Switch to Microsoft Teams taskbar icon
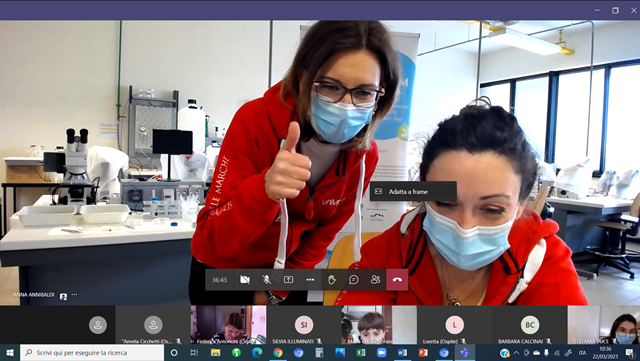The image size is (640, 361). click(464, 352)
